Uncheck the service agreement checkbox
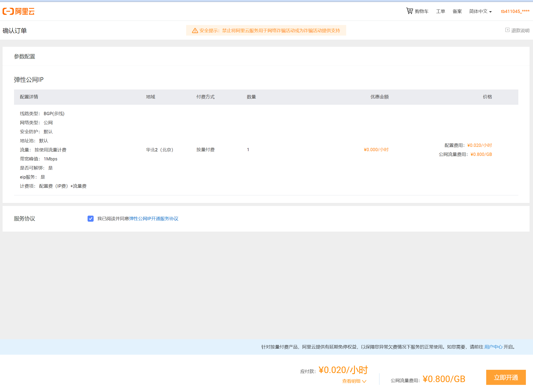This screenshot has width=533, height=392. pos(90,219)
